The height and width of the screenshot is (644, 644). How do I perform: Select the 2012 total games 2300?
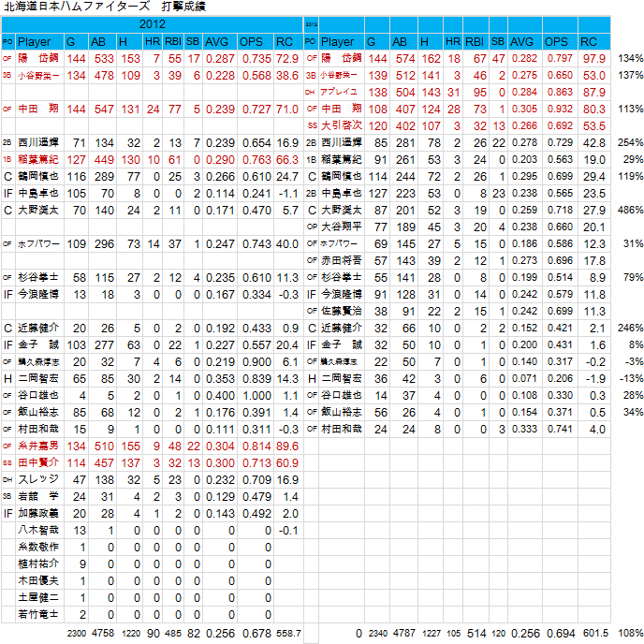tap(77, 634)
